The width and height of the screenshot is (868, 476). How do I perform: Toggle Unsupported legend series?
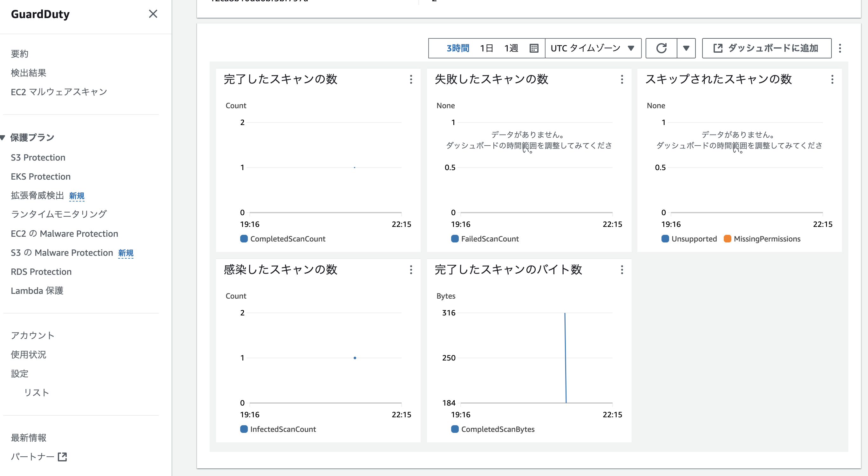point(694,239)
